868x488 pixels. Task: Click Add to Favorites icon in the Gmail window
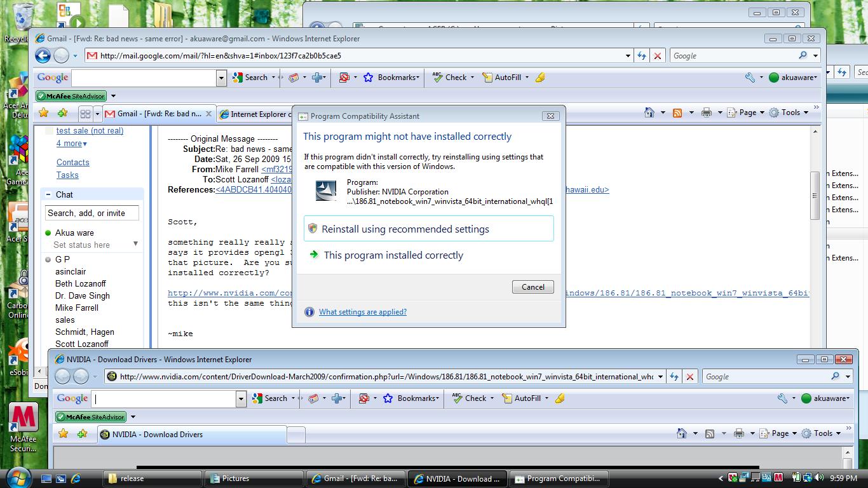coord(62,112)
